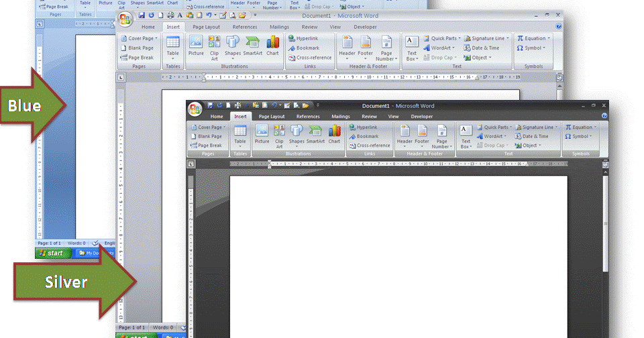This screenshot has height=338, width=644.
Task: Click the Windows start button under blue window
Action: [54, 253]
